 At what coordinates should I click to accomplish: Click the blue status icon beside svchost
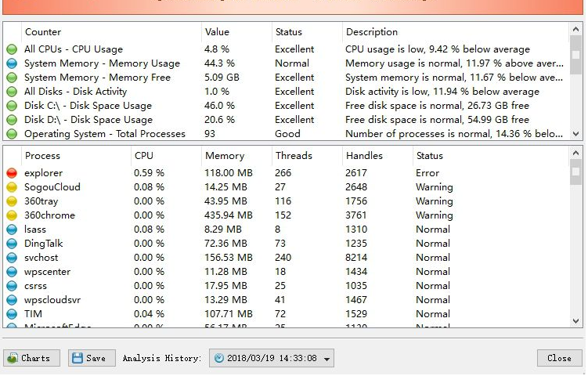click(12, 258)
